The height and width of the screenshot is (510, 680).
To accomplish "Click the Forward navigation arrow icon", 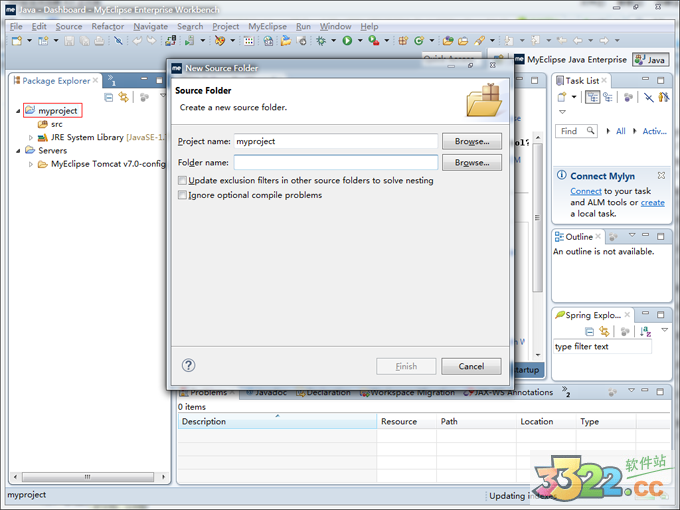I will 604,41.
